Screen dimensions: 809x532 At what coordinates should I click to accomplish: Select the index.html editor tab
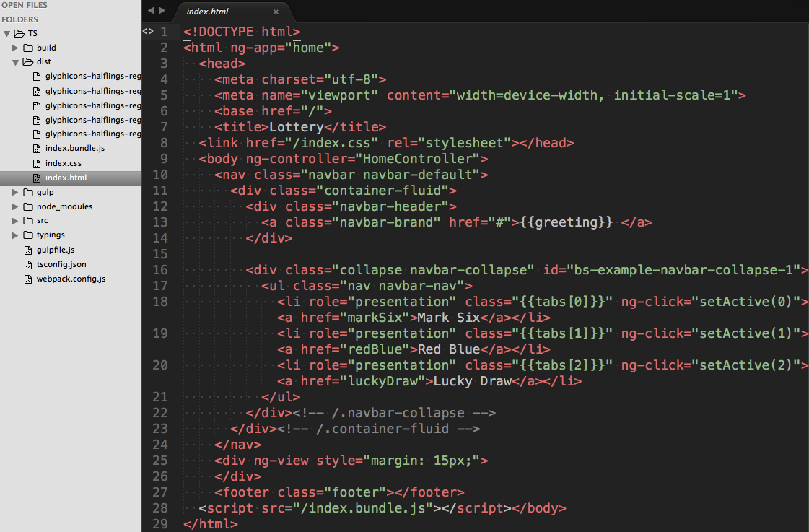pos(207,12)
